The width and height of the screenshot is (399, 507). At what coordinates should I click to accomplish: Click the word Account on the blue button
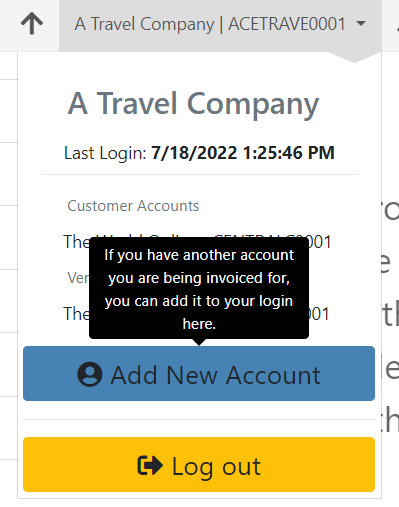pyautogui.click(x=273, y=375)
